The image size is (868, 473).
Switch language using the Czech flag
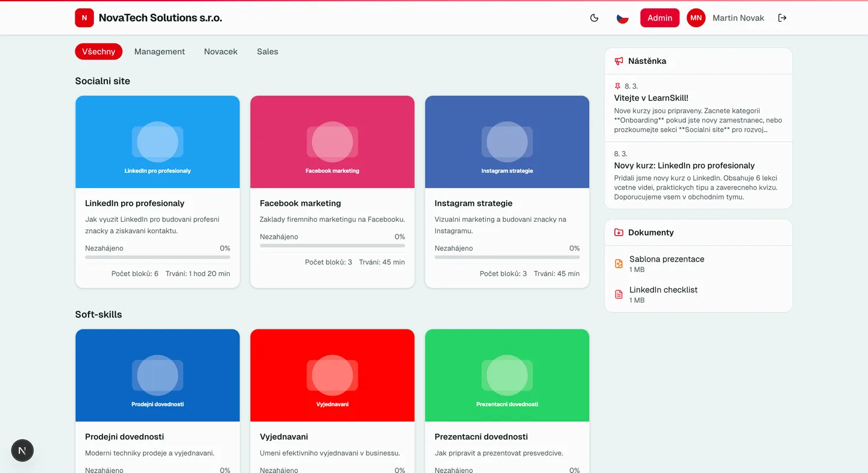click(x=623, y=17)
